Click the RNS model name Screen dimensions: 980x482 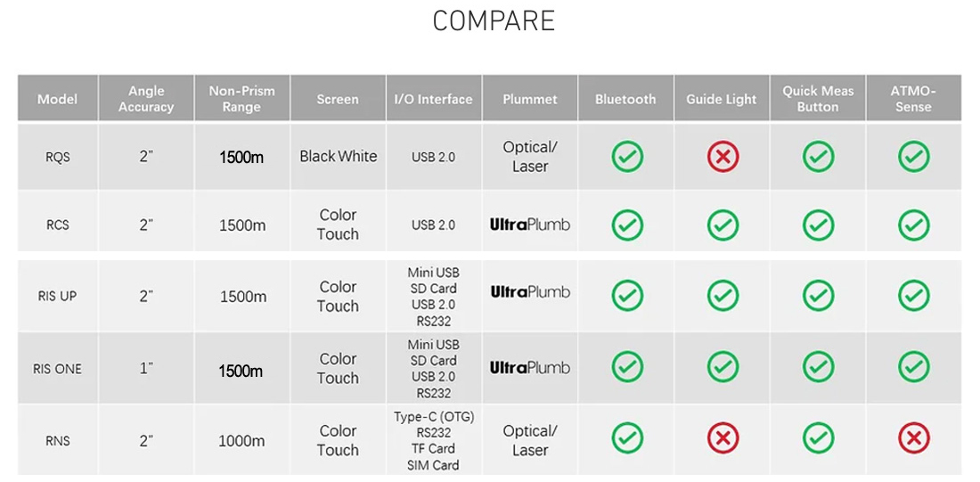[x=58, y=441]
